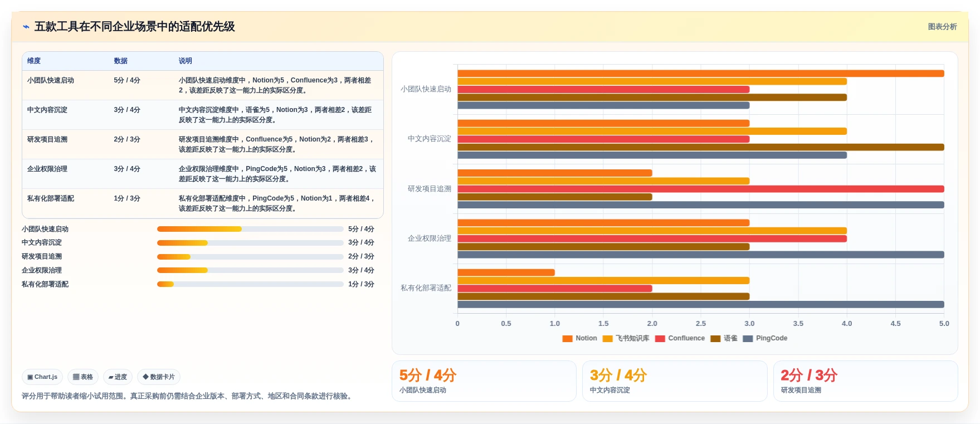This screenshot has height=424, width=980.
Task: Open the 5分 / 4分 小团队快速启动 card
Action: (484, 381)
